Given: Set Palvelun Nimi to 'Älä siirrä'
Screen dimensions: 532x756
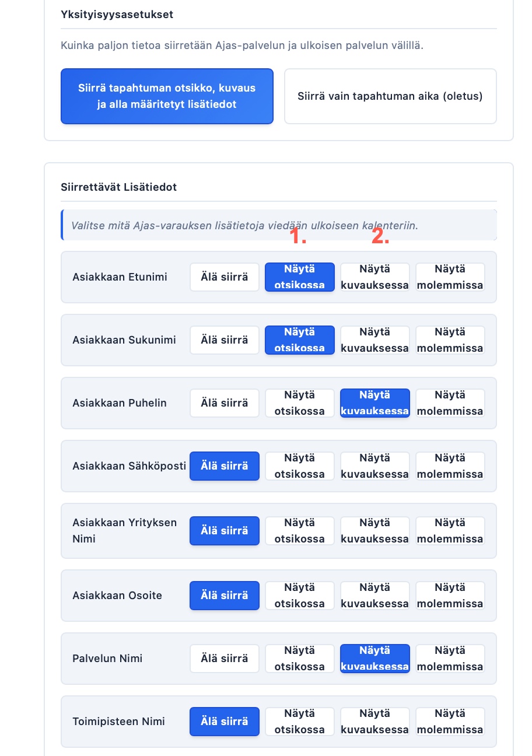Looking at the screenshot, I should coord(225,659).
